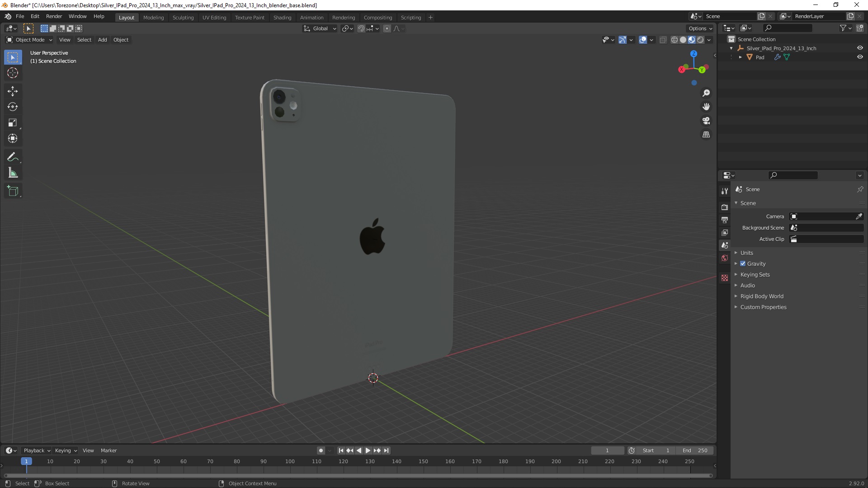Image resolution: width=868 pixels, height=488 pixels.
Task: Open the viewport Add menu
Action: tap(103, 40)
